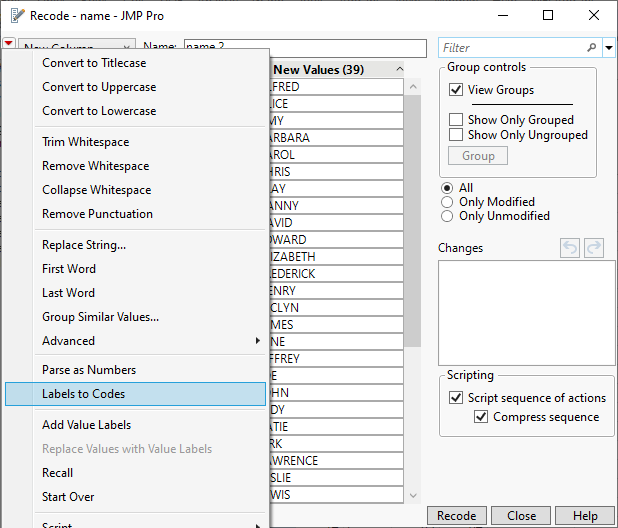Collapse the New Values column header arrow
618x528 pixels.
[x=399, y=70]
